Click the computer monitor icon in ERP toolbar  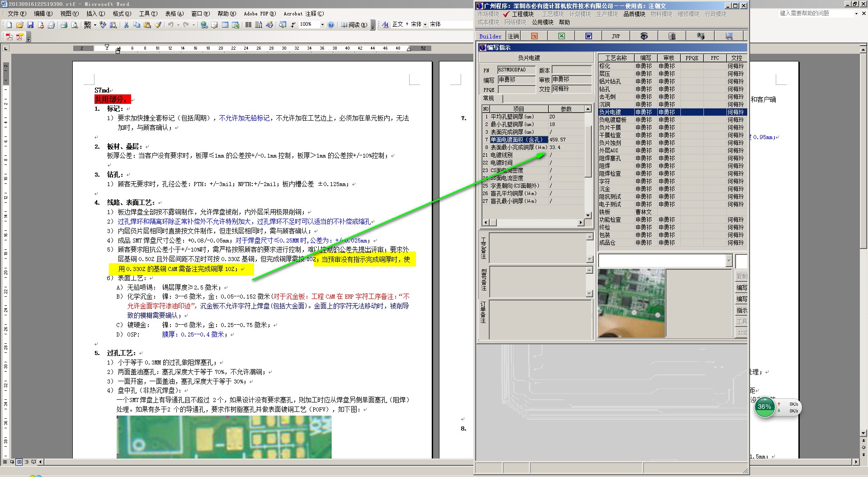tap(729, 36)
